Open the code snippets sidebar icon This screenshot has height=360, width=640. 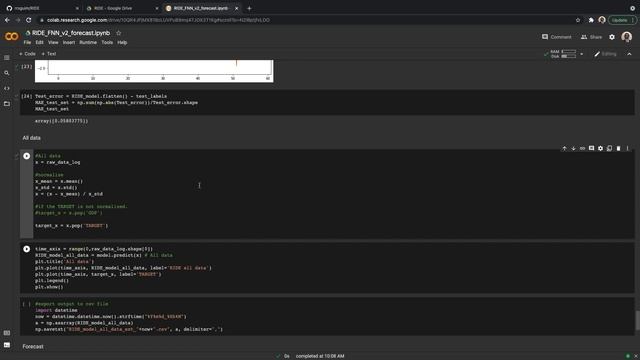7,88
